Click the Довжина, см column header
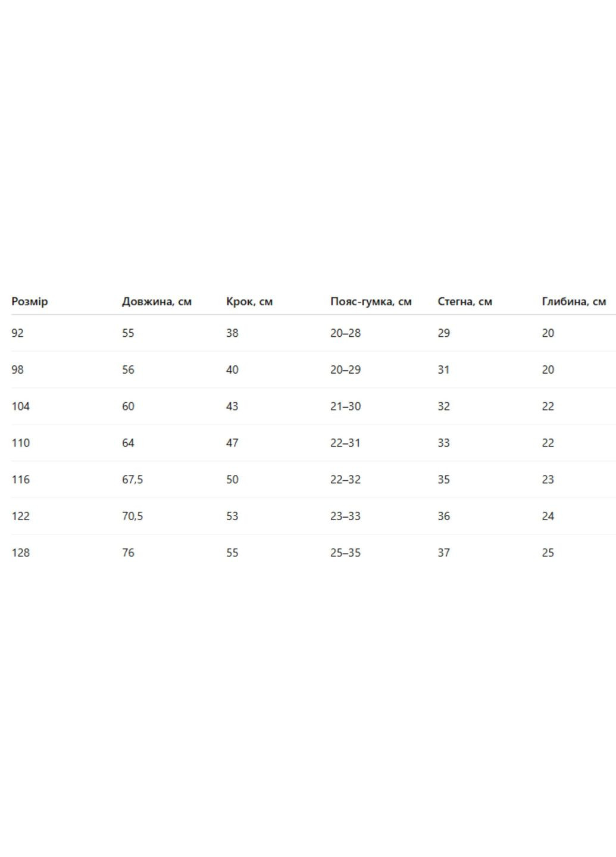 [157, 301]
